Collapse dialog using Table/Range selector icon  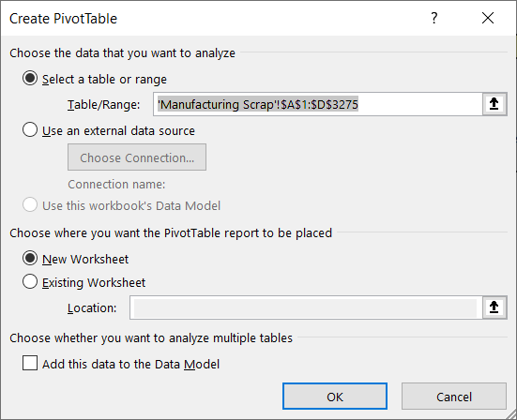[494, 104]
